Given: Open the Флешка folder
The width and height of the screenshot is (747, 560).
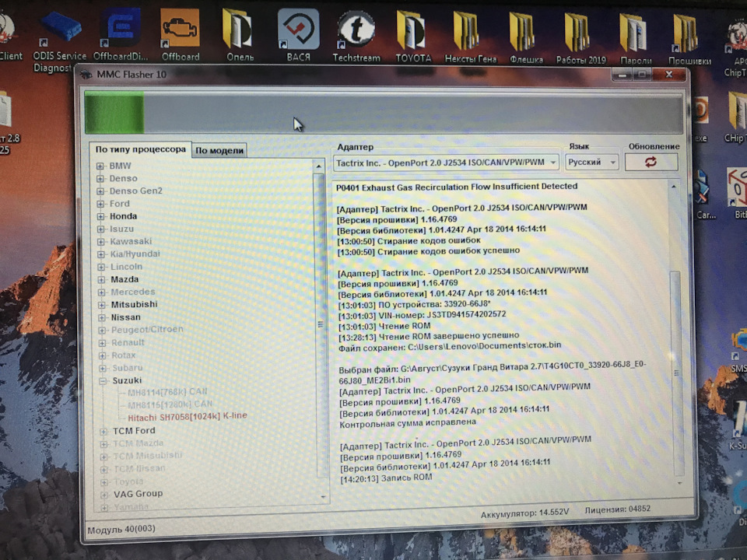Looking at the screenshot, I should click(x=526, y=37).
